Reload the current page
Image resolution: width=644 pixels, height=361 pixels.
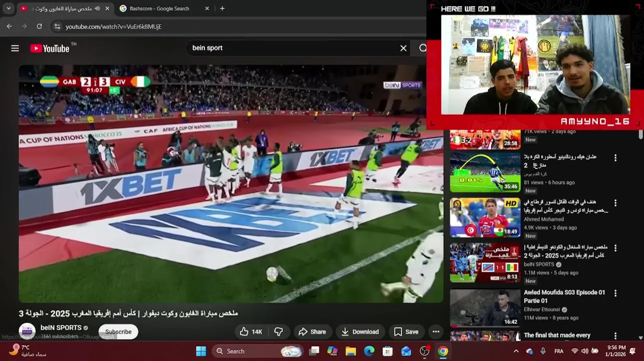pos(40,26)
